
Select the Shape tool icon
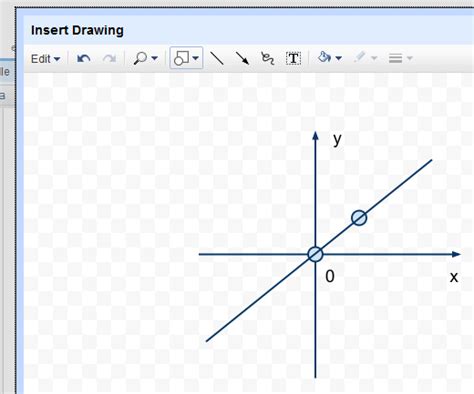coord(181,58)
